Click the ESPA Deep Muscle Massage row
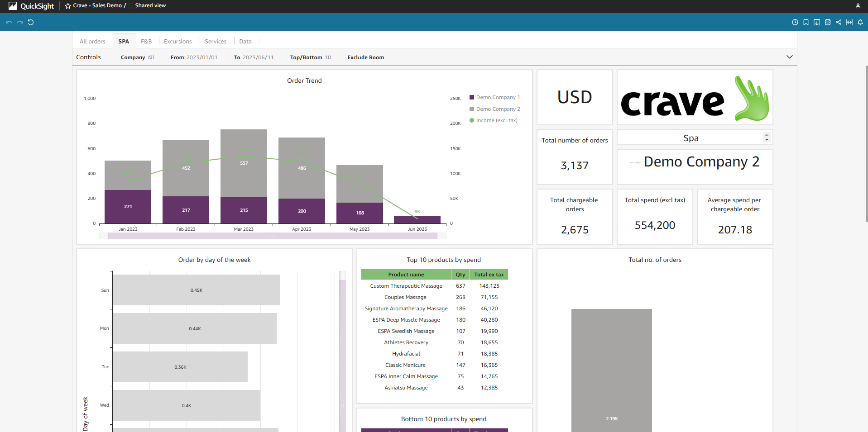Viewport: 868px width, 432px height. 435,320
